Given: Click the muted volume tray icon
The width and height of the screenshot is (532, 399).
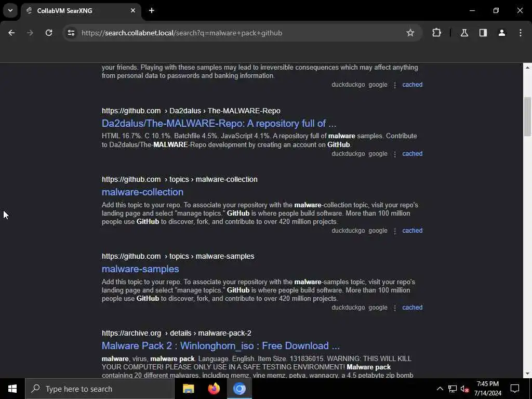Looking at the screenshot, I should pos(465,389).
